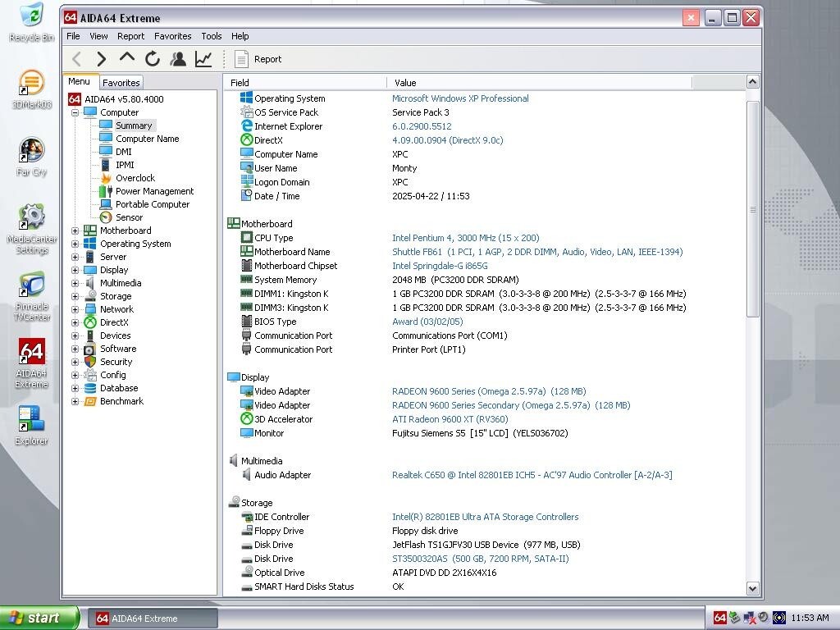This screenshot has height=630, width=840.
Task: Go forward with the right arrow toolbar icon
Action: pyautogui.click(x=101, y=59)
